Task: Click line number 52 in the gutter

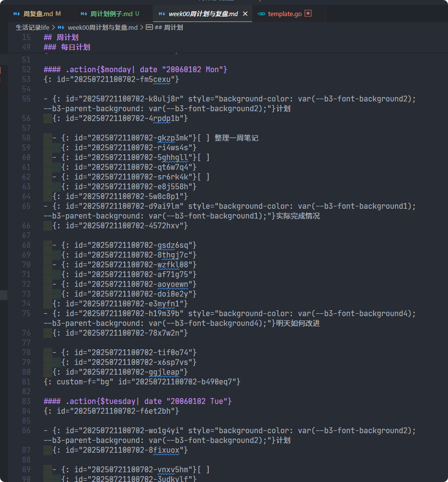Action: pos(26,69)
